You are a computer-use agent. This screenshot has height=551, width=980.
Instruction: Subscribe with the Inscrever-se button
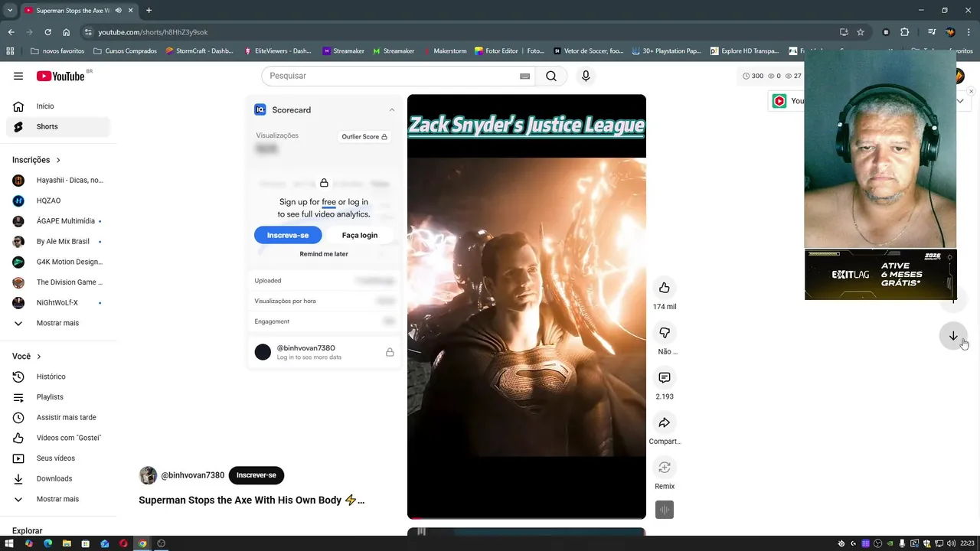tap(256, 475)
